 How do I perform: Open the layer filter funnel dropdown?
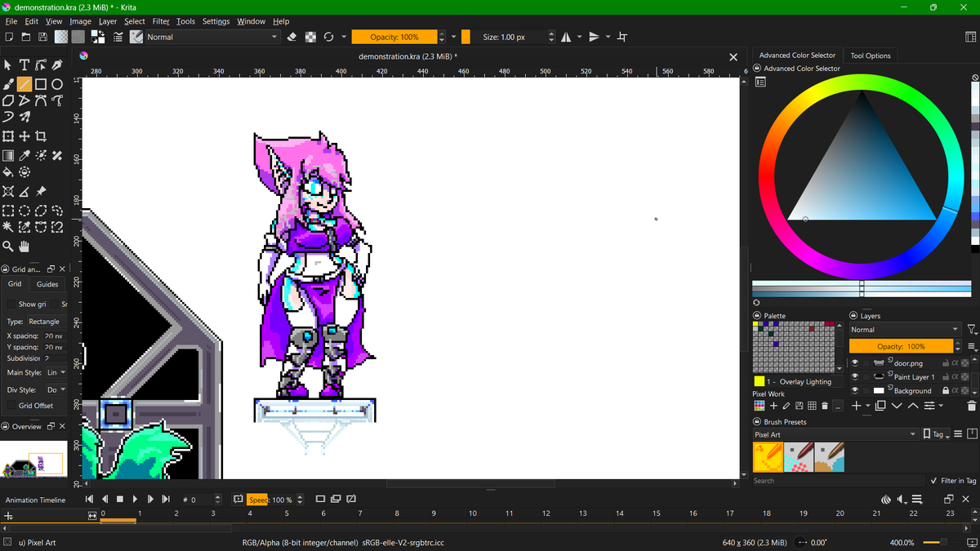pyautogui.click(x=971, y=330)
